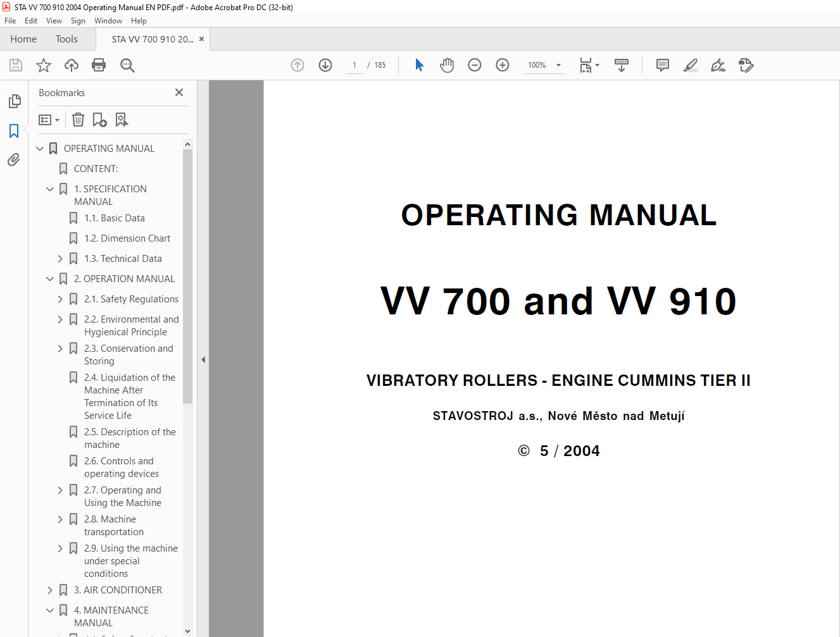Jump to 1.1. Basic Data bookmark
This screenshot has width=840, height=637.
click(x=115, y=218)
